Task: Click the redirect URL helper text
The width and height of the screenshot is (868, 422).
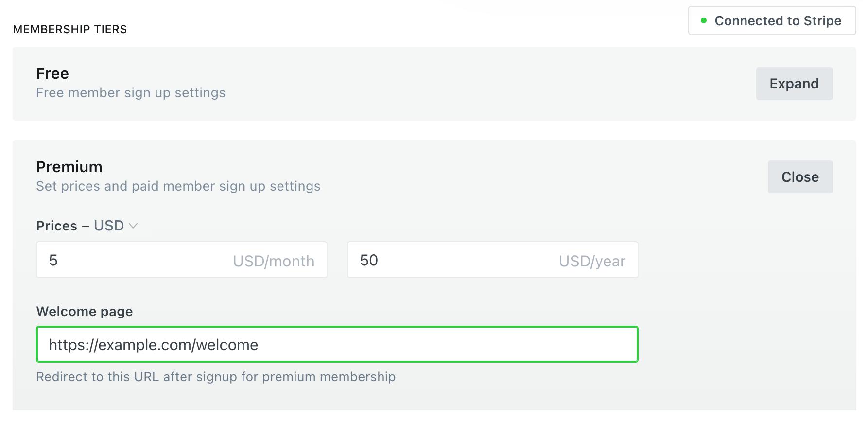Action: pyautogui.click(x=216, y=377)
